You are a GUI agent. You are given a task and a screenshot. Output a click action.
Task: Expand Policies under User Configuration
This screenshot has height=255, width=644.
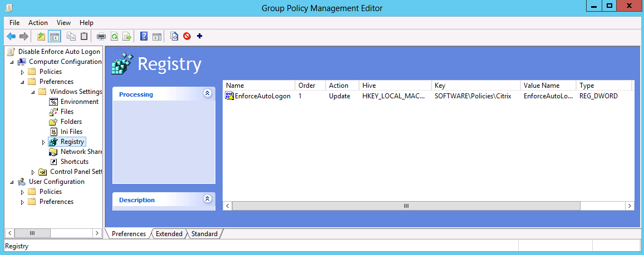[23, 192]
